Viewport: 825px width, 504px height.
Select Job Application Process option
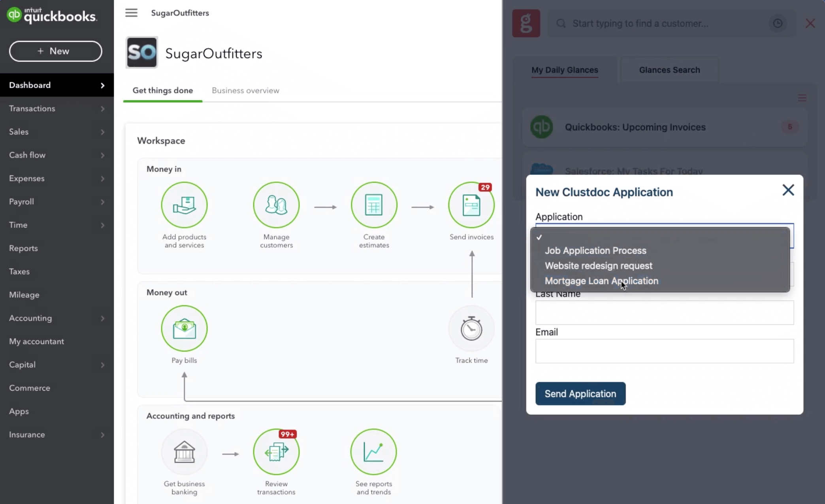[660, 250]
